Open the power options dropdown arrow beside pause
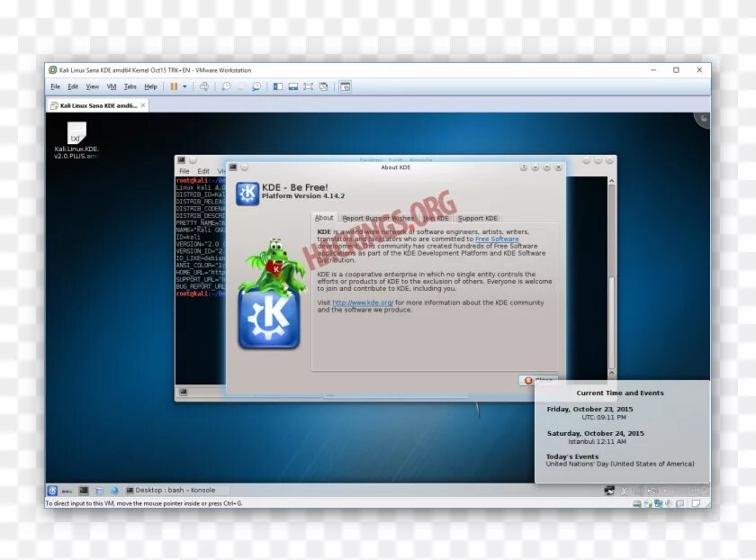The width and height of the screenshot is (756, 560). pos(184,86)
